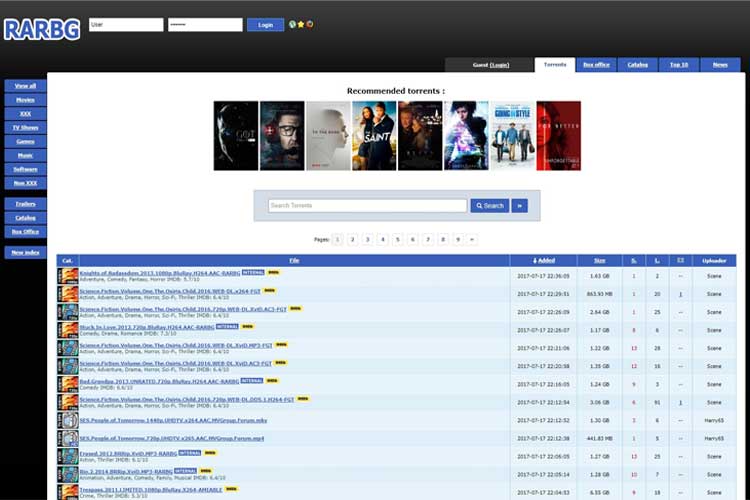Click the Firefox icon beside Login
This screenshot has height=500, width=750.
pos(310,24)
